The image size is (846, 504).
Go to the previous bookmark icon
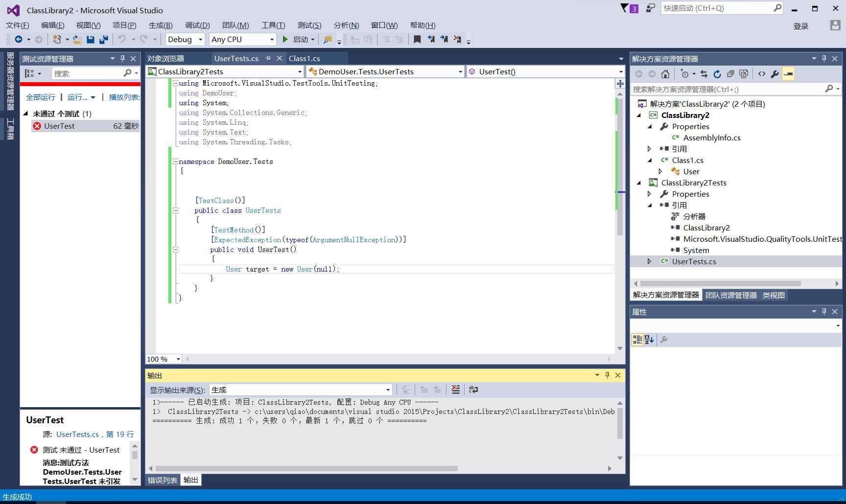(x=431, y=39)
